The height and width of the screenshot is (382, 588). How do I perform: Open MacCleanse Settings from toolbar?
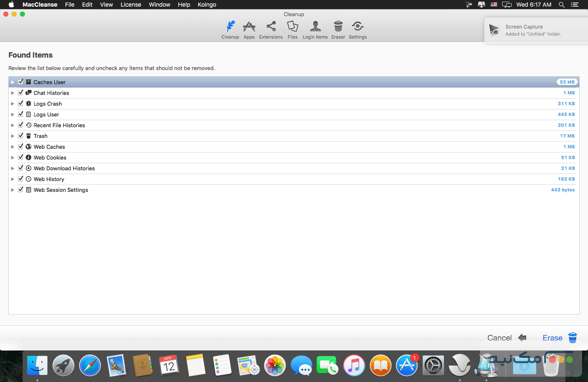(357, 30)
